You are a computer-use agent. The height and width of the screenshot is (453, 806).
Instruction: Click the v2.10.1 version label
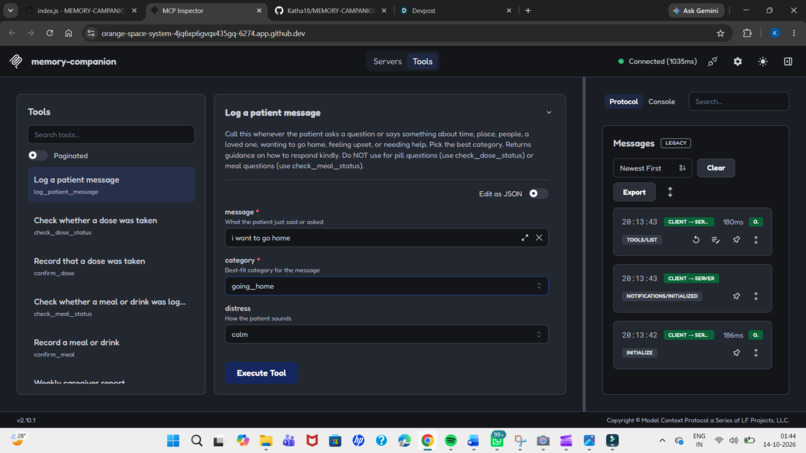(26, 420)
